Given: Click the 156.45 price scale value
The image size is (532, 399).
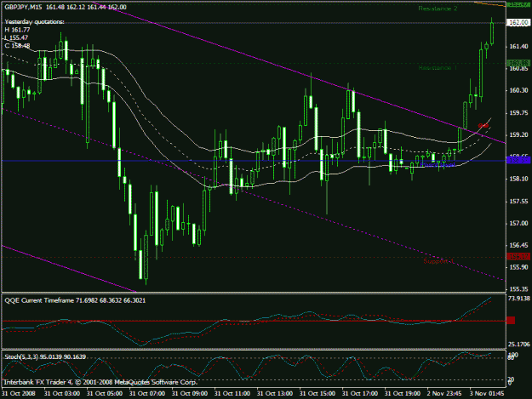Looking at the screenshot, I should 519,245.
